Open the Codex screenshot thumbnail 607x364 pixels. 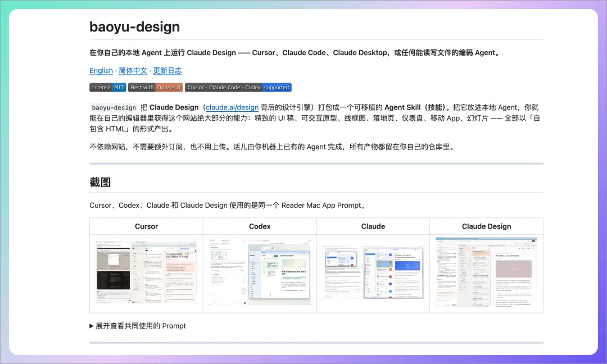[x=260, y=272]
